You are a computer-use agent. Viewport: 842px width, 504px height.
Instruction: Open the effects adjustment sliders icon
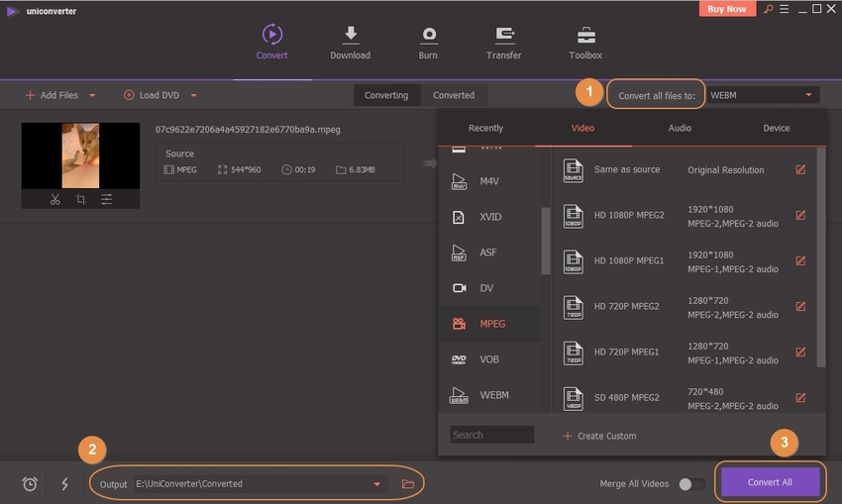[106, 200]
